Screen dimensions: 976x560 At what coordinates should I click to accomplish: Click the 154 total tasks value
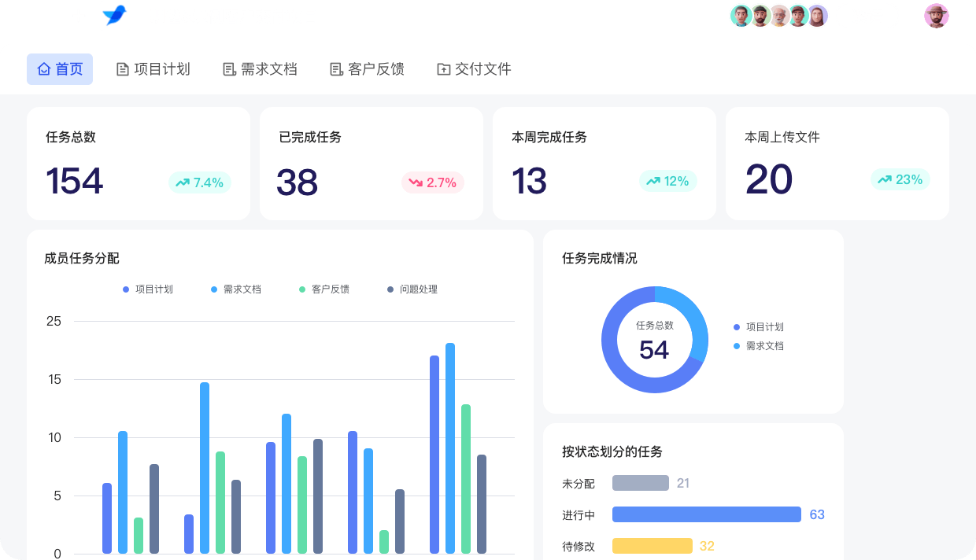(x=75, y=181)
